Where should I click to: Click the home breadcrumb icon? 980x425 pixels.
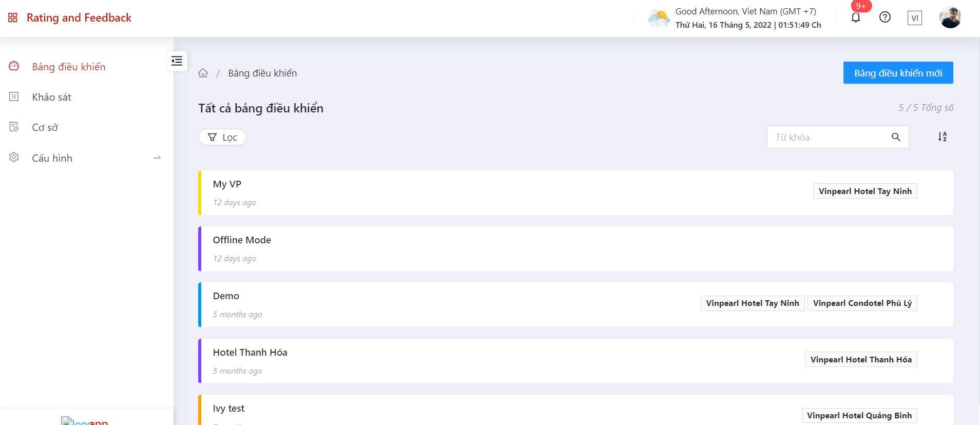coord(203,73)
